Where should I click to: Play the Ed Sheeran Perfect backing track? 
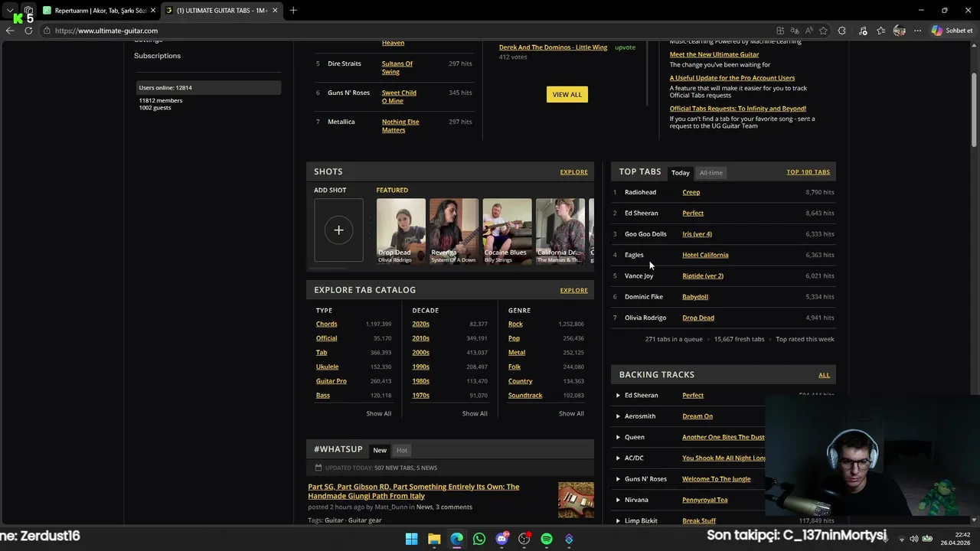(x=618, y=396)
